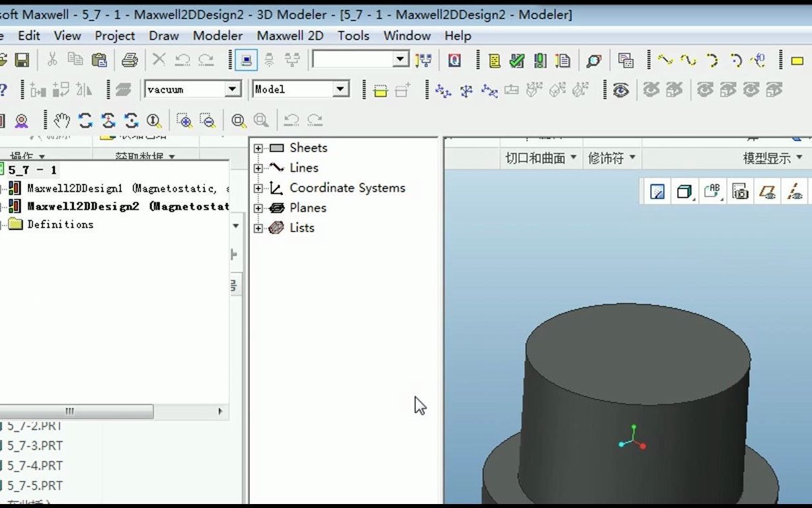Toggle the cube shaded view icon
This screenshot has width=812, height=508.
pos(684,191)
